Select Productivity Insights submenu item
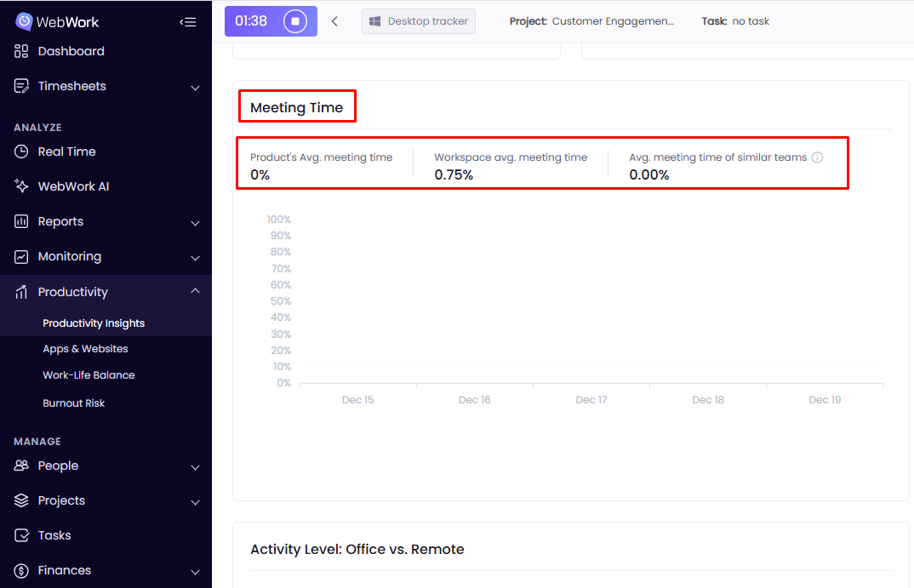Viewport: 914px width, 588px height. coord(94,323)
